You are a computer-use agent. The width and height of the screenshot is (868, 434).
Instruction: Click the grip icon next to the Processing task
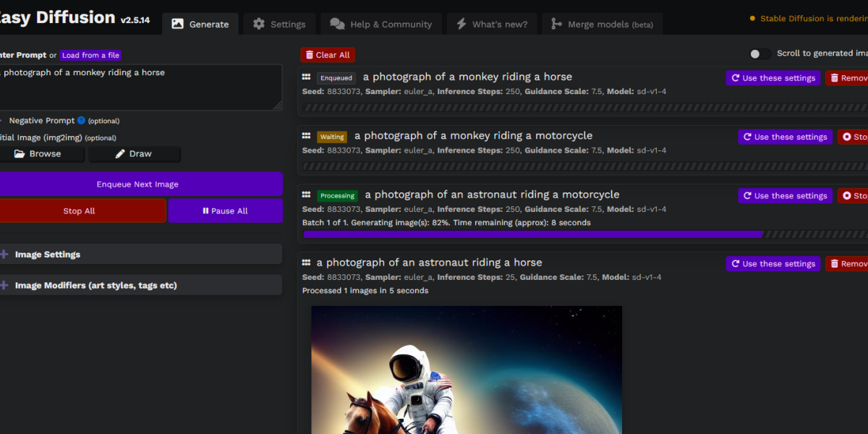(306, 195)
